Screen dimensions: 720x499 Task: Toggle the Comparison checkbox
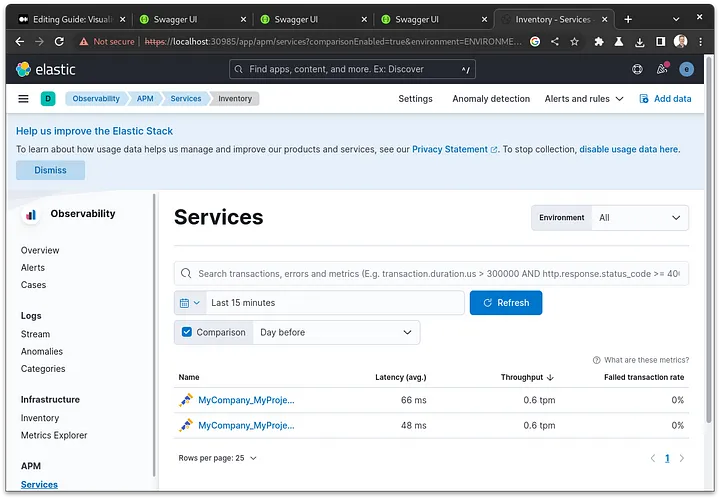click(x=187, y=332)
